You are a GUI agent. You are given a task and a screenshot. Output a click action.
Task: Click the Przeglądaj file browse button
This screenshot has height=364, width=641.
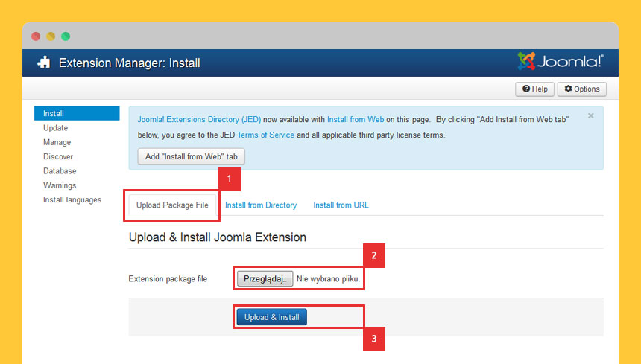[x=265, y=278]
